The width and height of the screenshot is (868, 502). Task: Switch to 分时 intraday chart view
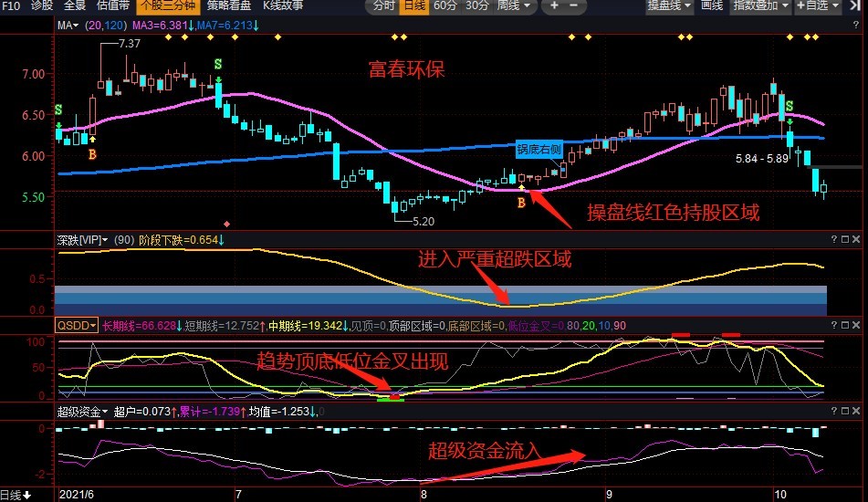pyautogui.click(x=384, y=6)
